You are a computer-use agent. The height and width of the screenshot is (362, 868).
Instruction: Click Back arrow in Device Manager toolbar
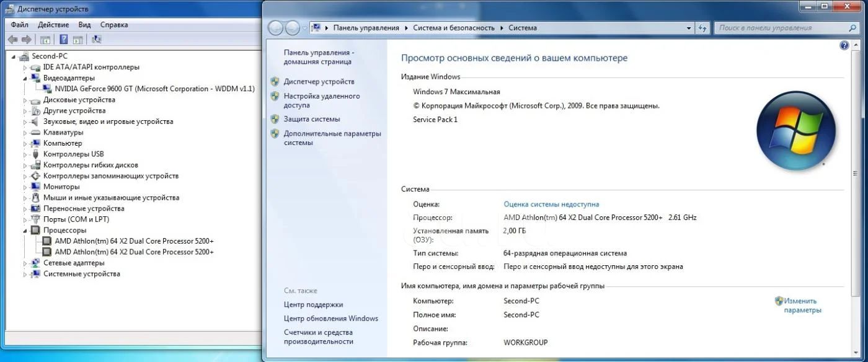pyautogui.click(x=12, y=40)
